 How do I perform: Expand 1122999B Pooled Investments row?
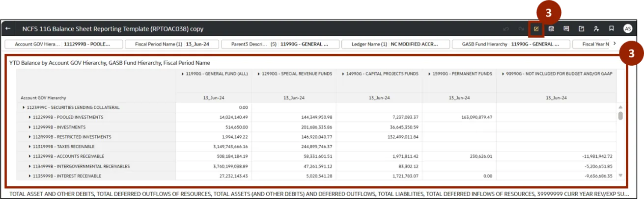[x=30, y=117]
